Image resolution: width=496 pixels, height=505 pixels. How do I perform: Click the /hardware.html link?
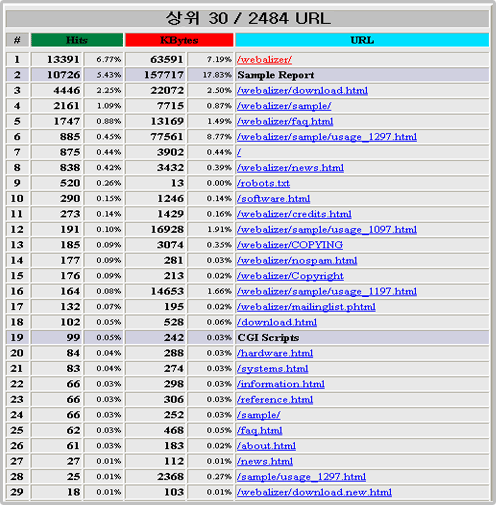click(x=275, y=353)
